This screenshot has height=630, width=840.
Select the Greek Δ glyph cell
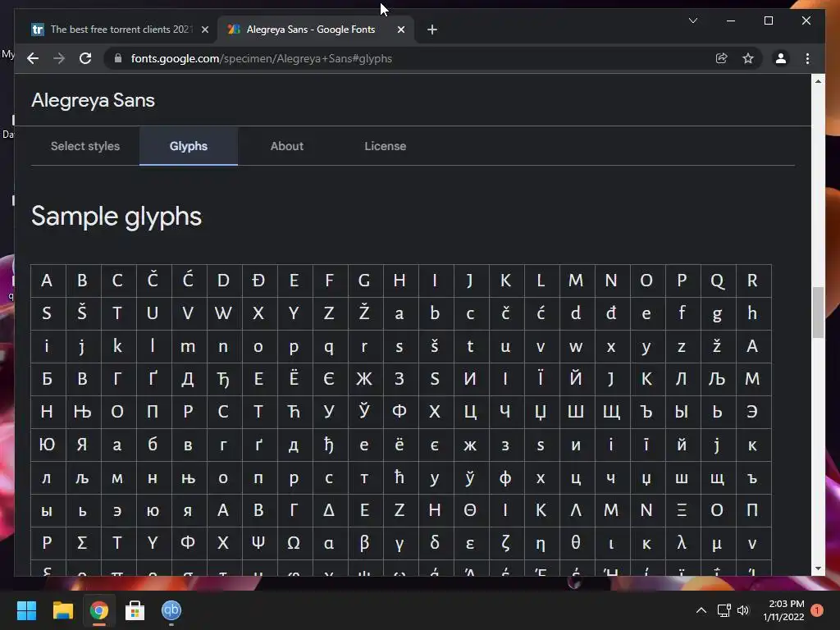click(x=329, y=510)
